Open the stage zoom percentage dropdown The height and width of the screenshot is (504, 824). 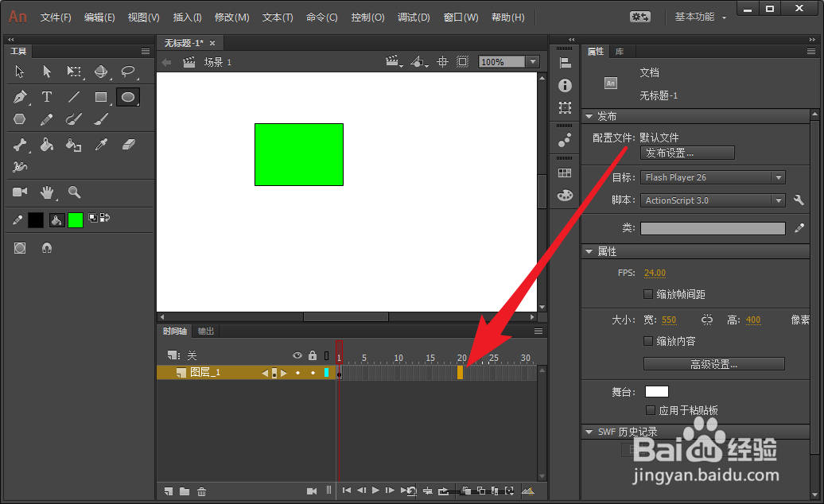click(534, 61)
